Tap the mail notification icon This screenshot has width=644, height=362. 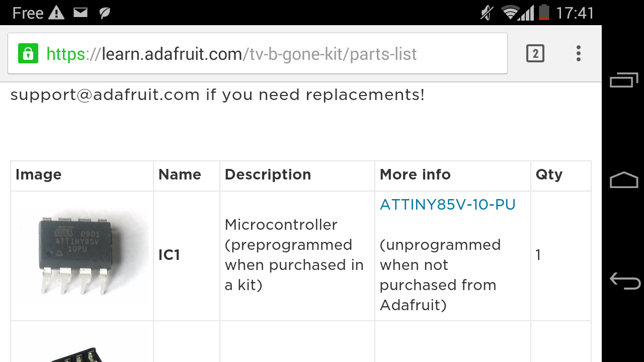pyautogui.click(x=80, y=13)
